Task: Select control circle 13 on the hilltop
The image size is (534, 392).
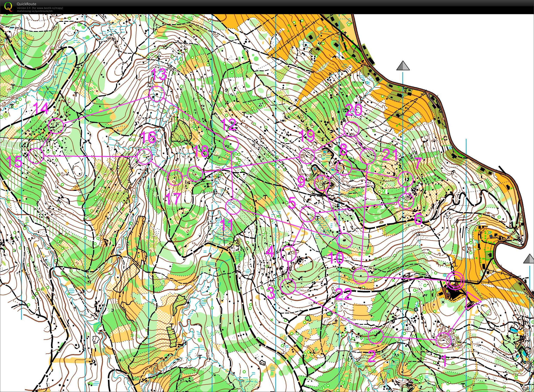Action: click(x=156, y=94)
